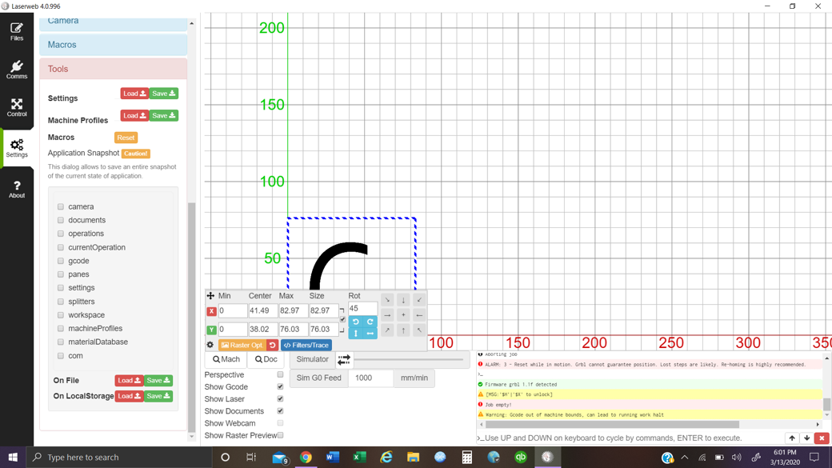This screenshot has height=468, width=832.
Task: Click Save for On File snapshot
Action: point(158,380)
